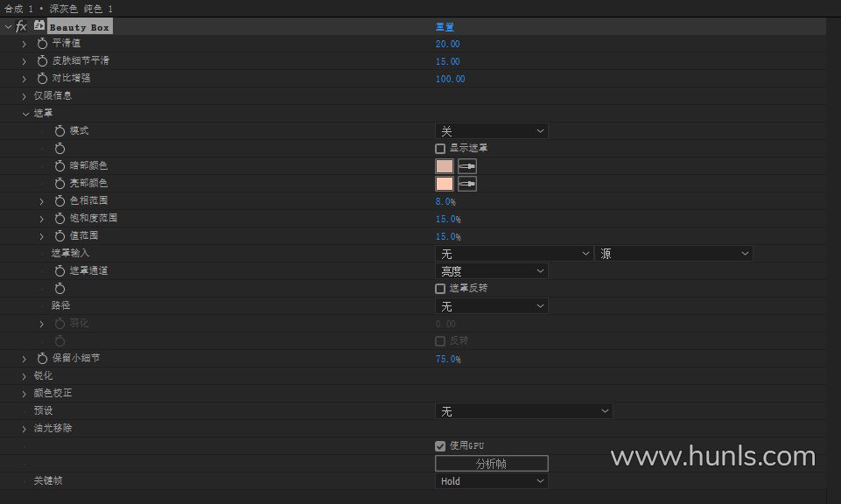
Task: Pick light color with 亮部颜色 eyedropper
Action: [467, 184]
